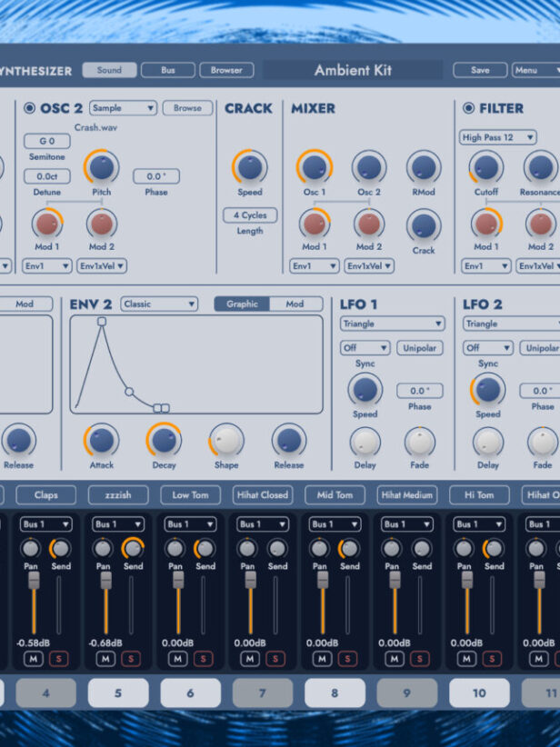
Task: Toggle the FILTER power button
Action: coord(468,108)
